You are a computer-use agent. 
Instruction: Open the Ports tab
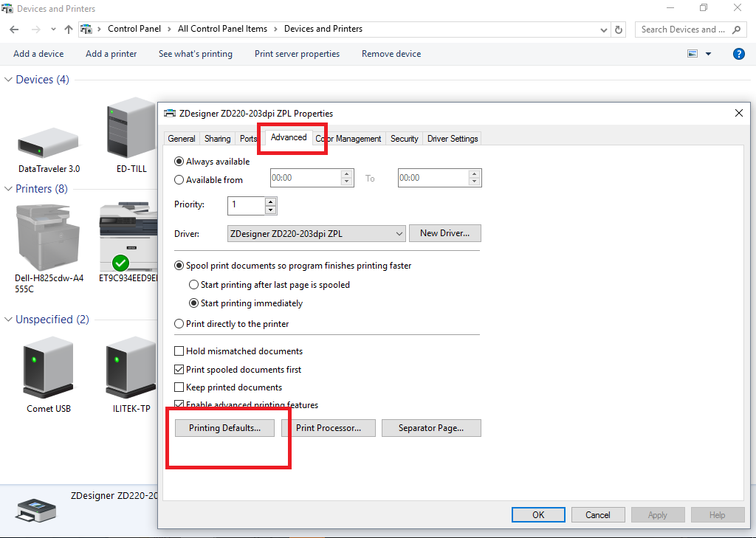(x=248, y=139)
